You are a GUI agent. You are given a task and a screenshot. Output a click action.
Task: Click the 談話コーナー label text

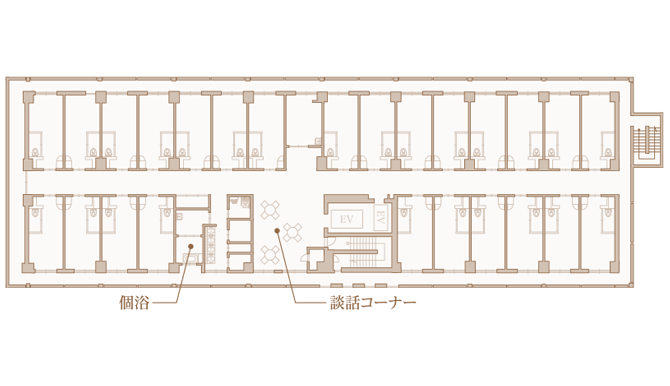(373, 303)
